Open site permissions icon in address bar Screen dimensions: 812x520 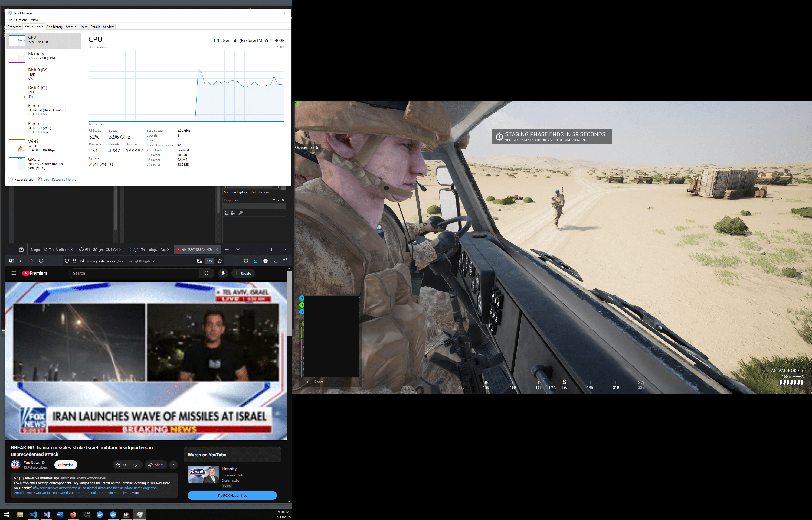click(x=82, y=261)
